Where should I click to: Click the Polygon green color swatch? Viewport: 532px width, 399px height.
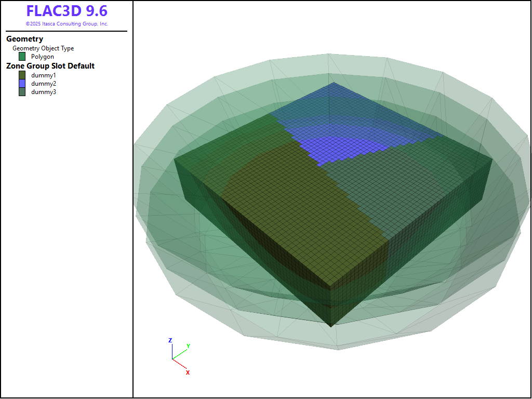click(22, 57)
